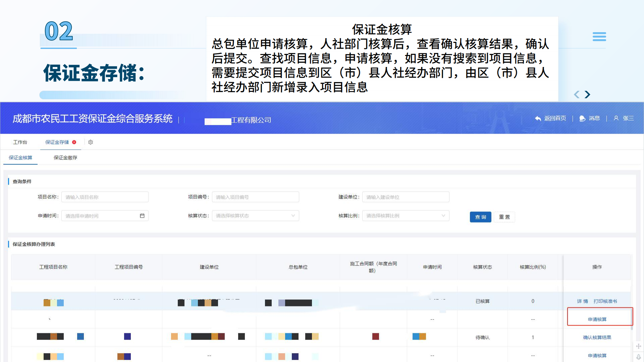Close the 保证金存储 tab
The width and height of the screenshot is (644, 362).
[x=74, y=142]
